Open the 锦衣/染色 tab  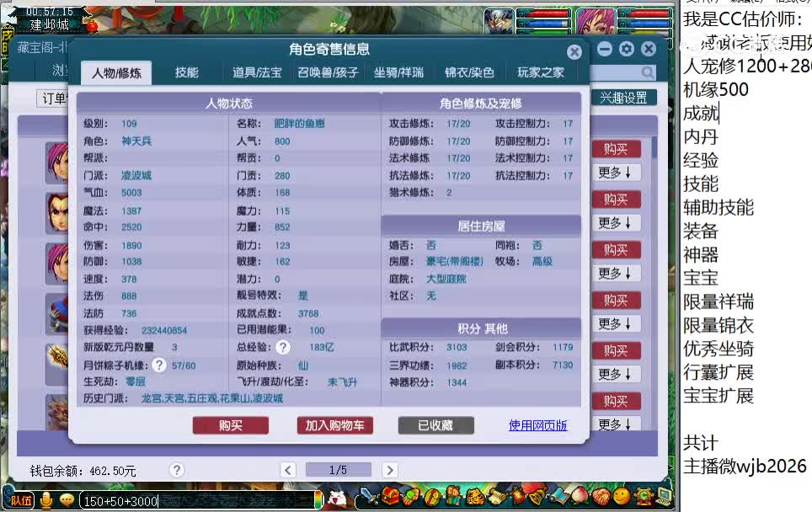click(x=469, y=72)
